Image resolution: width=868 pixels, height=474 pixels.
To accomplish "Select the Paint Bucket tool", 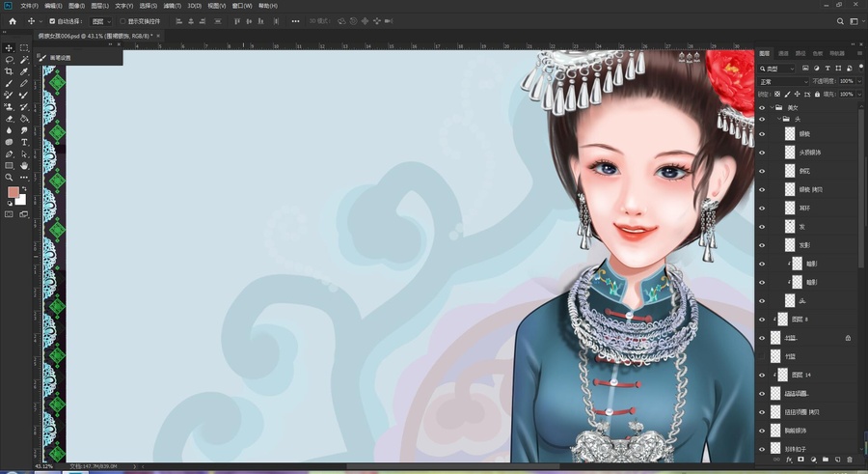I will coord(24,119).
